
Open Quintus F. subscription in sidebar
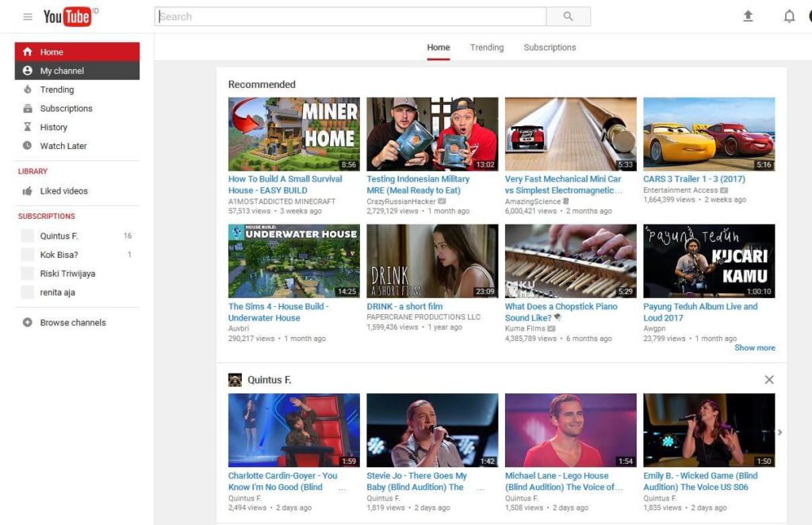tap(77, 236)
